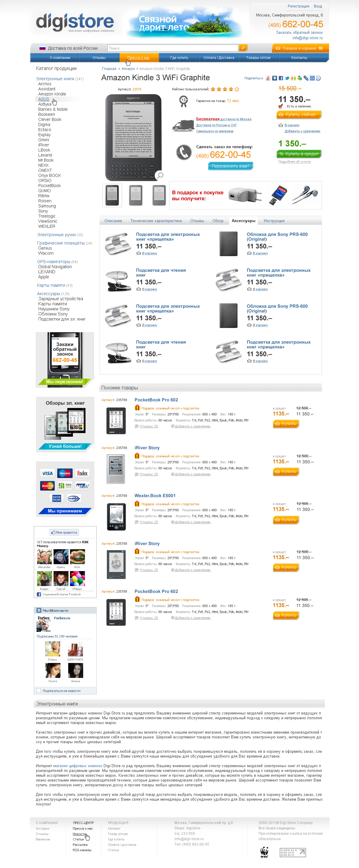This screenshot has height=868, width=359.
Task: Click the FriendFeed share icon
Action: 312,78
